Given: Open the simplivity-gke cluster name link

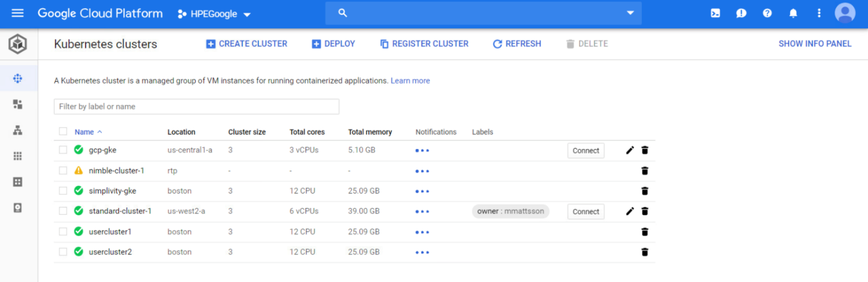Looking at the screenshot, I should tap(113, 190).
